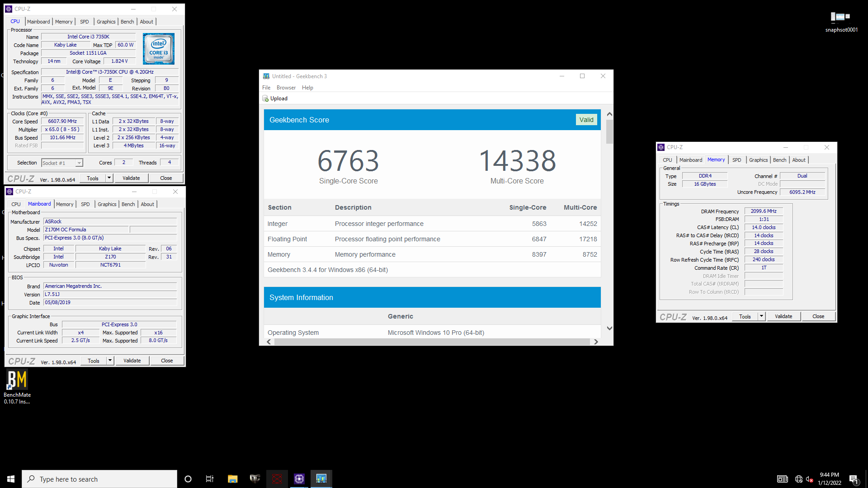Open File Explorer from taskbar

232,479
